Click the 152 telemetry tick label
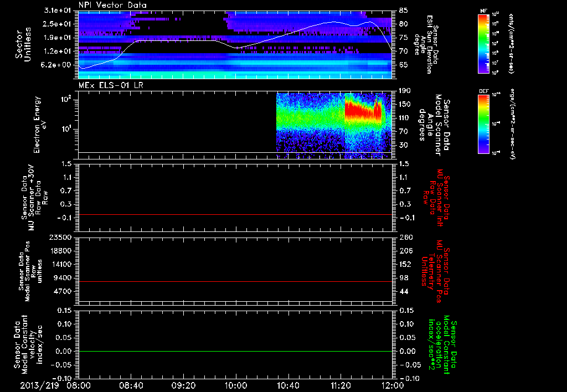The image size is (567, 392). coord(405,264)
